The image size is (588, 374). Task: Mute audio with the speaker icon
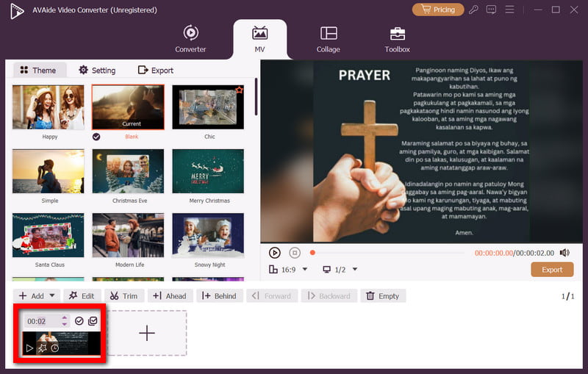click(564, 253)
